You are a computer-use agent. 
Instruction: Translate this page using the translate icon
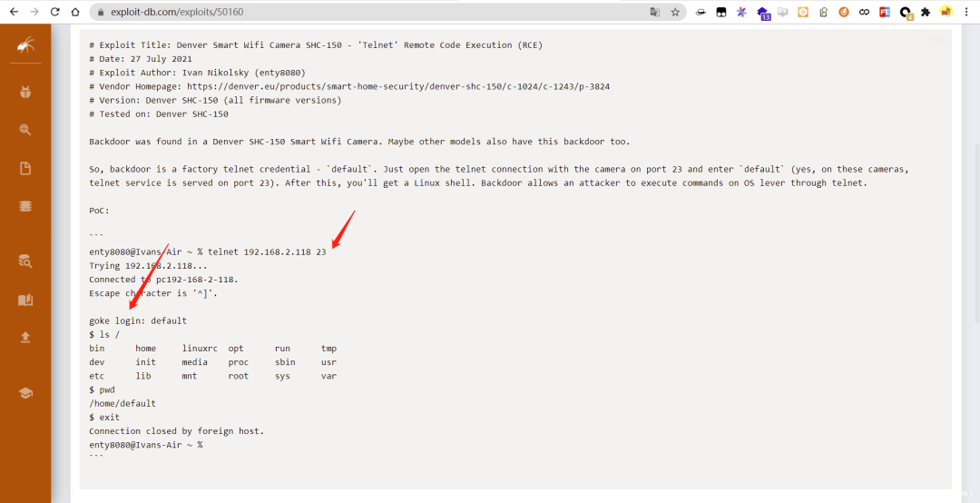[654, 12]
